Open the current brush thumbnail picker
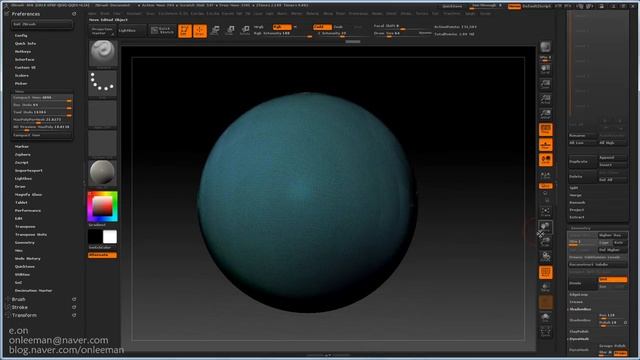 click(102, 53)
